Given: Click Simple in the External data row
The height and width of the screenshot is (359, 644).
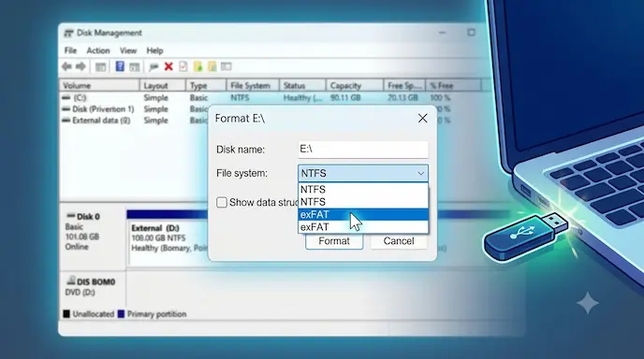Looking at the screenshot, I should (x=155, y=121).
